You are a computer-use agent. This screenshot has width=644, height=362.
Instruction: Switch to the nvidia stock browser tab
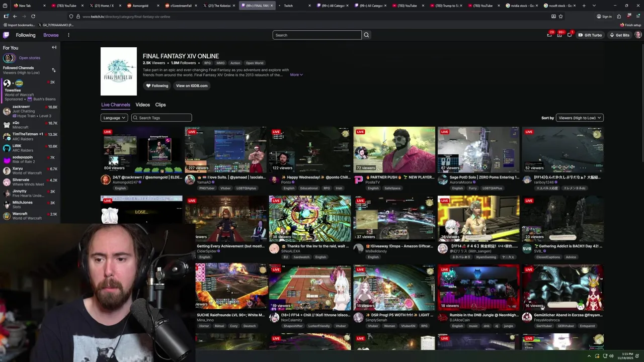click(x=522, y=6)
